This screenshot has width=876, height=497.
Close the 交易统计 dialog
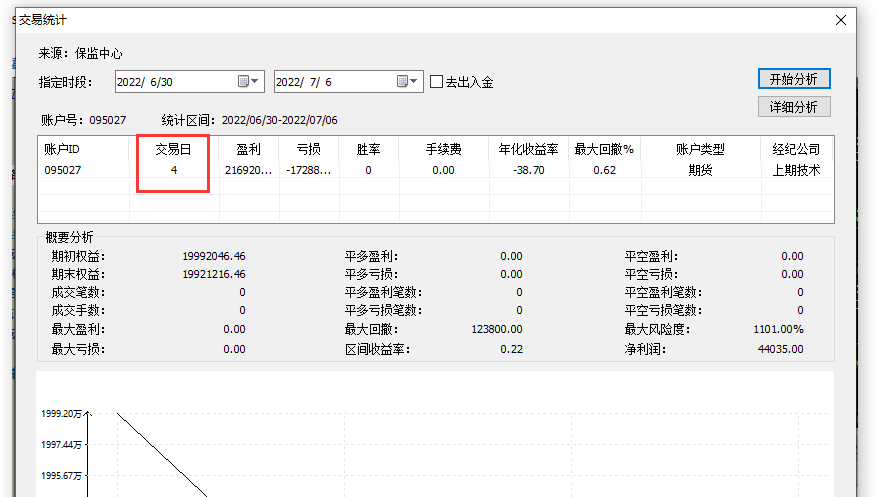point(841,20)
